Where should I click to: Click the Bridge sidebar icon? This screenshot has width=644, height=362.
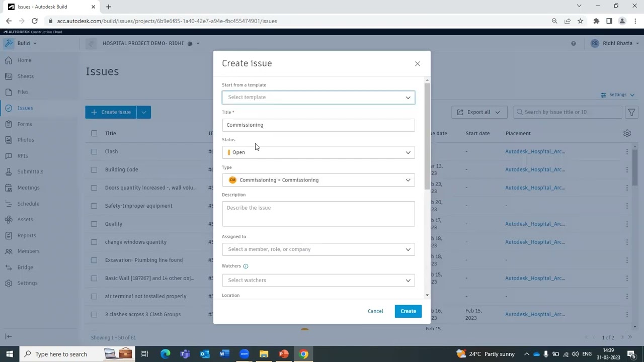(x=9, y=267)
